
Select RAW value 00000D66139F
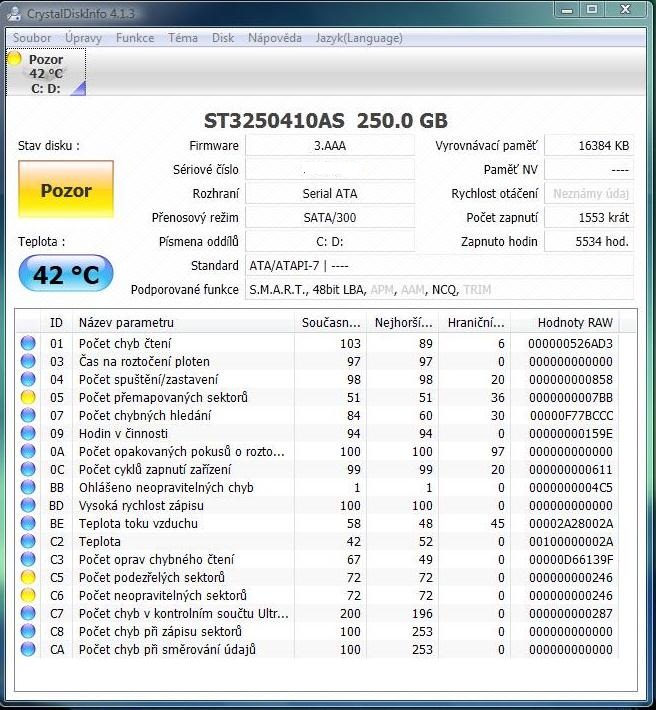[x=570, y=560]
